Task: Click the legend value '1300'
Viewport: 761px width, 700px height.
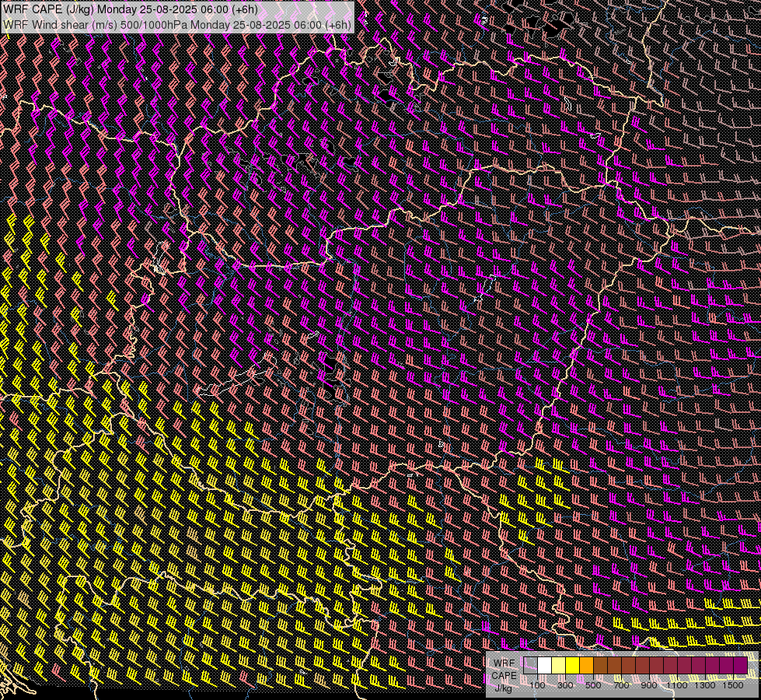Action: pyautogui.click(x=705, y=685)
